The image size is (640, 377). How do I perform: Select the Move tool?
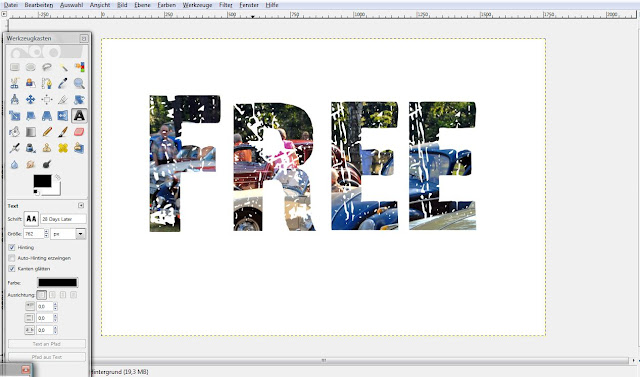(x=31, y=100)
